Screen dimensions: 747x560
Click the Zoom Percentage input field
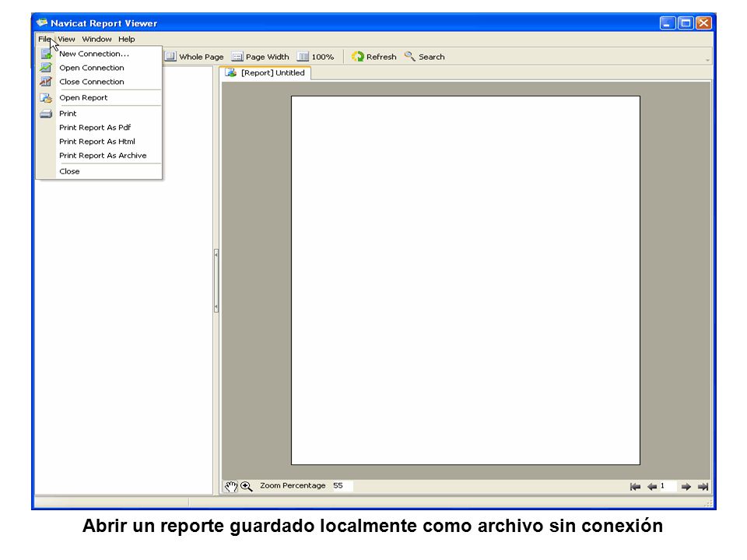click(x=342, y=485)
